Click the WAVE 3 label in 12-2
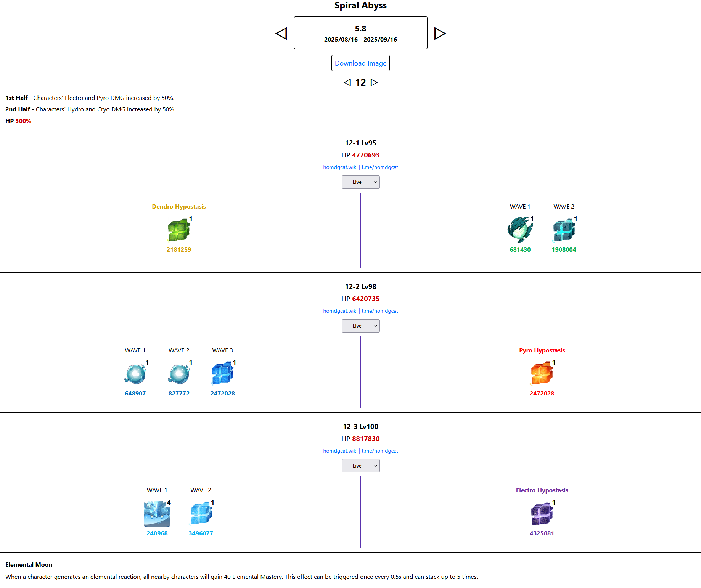The width and height of the screenshot is (701, 588). 223,350
